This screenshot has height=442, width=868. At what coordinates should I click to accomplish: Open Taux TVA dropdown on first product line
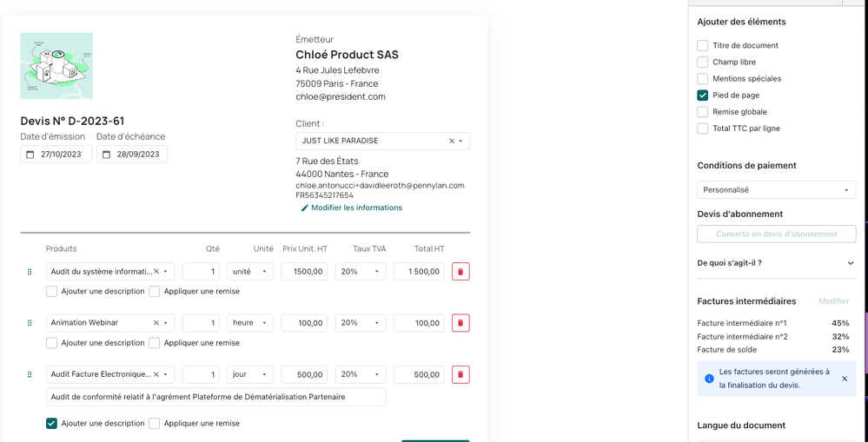(x=360, y=272)
